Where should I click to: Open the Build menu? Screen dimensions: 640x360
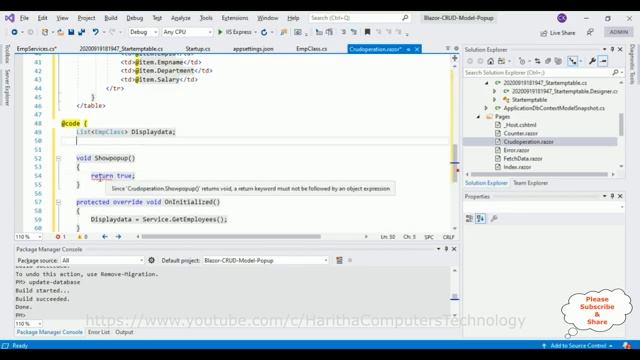click(x=111, y=18)
